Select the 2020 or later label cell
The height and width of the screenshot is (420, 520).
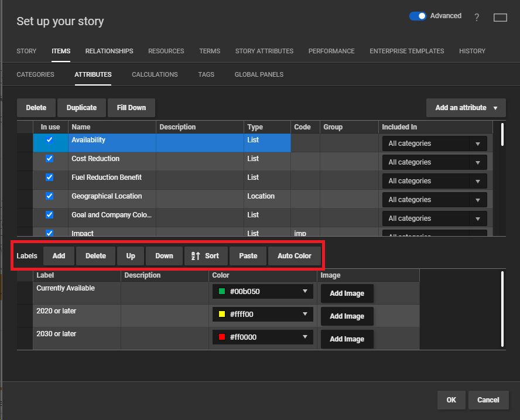(77, 316)
